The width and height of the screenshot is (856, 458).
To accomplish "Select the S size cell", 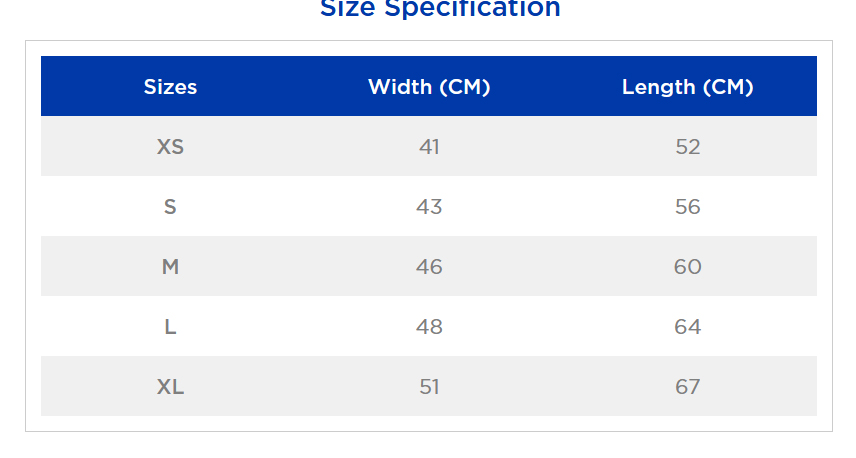I will pyautogui.click(x=170, y=207).
